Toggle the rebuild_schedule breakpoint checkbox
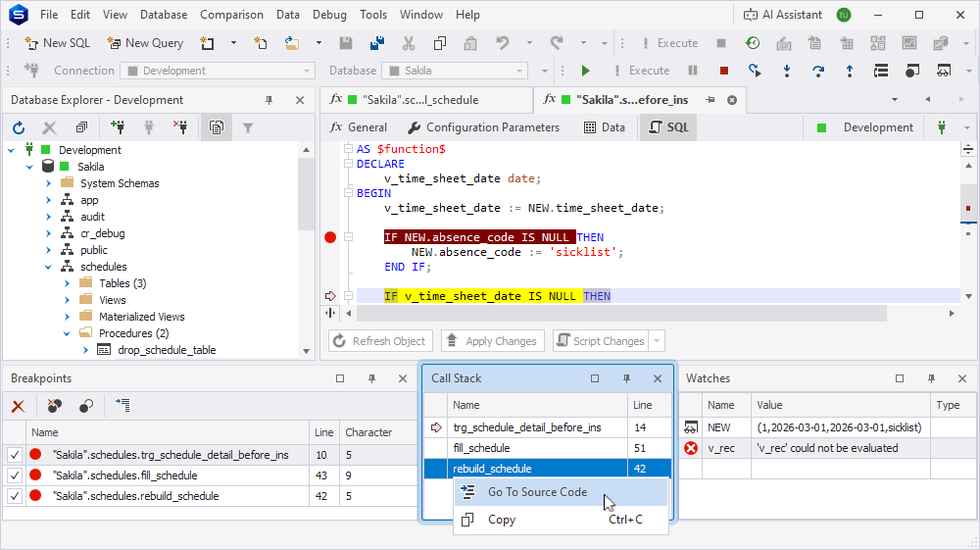The height and width of the screenshot is (550, 980). [x=15, y=496]
